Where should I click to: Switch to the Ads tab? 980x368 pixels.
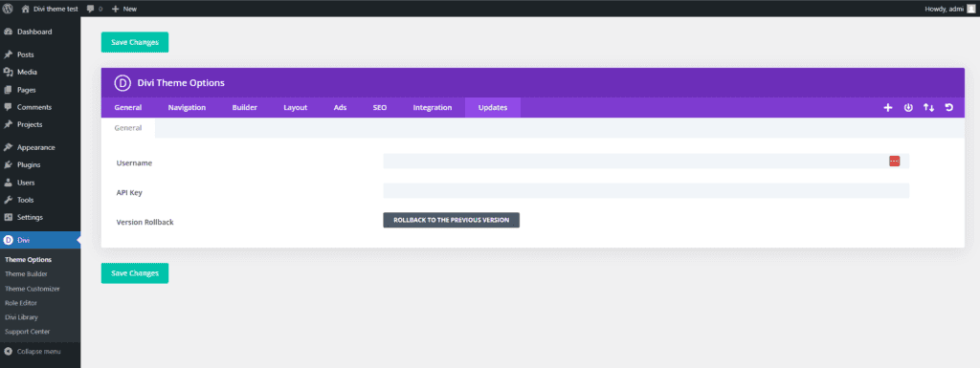[340, 107]
